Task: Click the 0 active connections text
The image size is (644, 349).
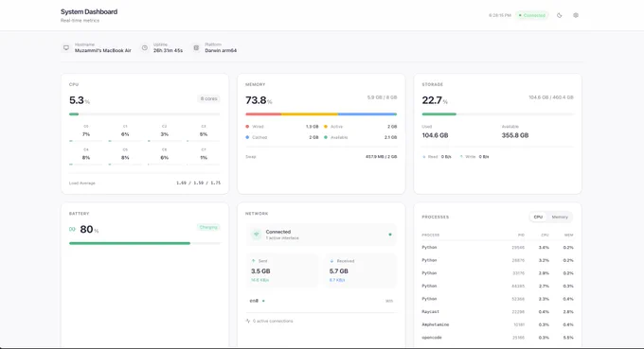Action: point(273,322)
